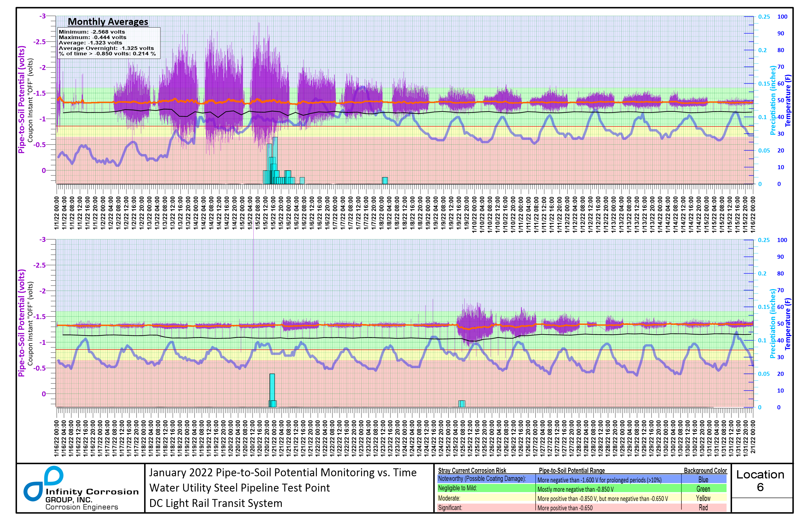Click the Monthly Averages heading
This screenshot has height=526, width=812.
click(108, 22)
